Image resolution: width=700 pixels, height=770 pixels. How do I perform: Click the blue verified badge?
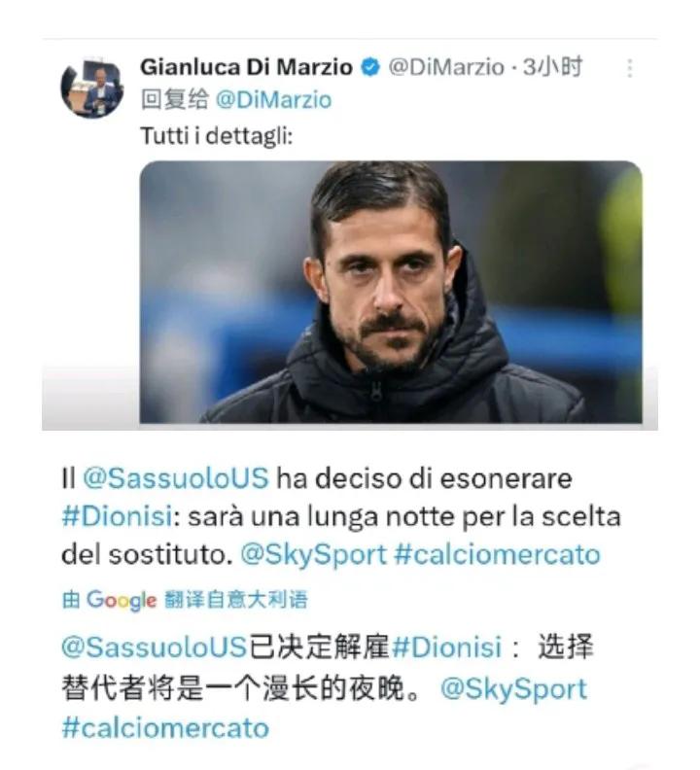(x=370, y=67)
